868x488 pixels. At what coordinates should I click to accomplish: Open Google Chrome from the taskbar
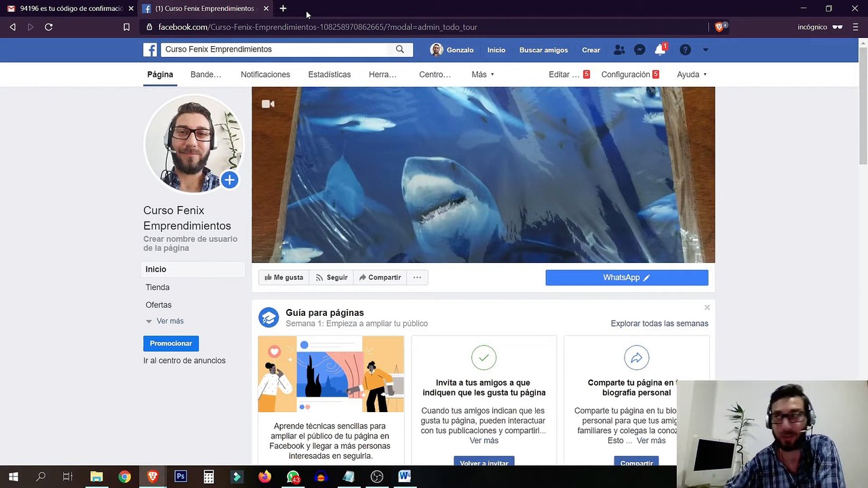(x=124, y=476)
